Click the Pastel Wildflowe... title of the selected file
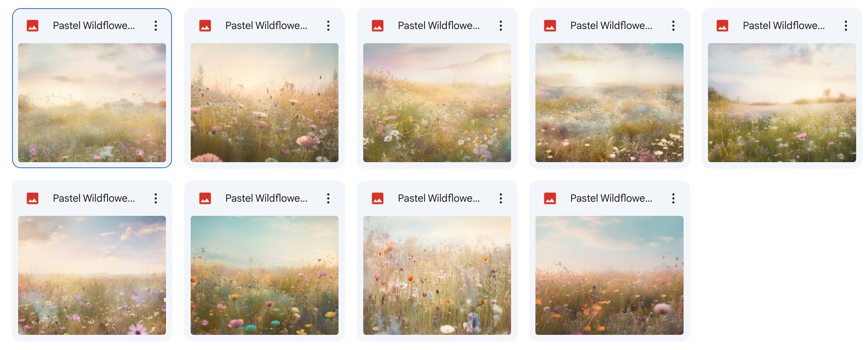This screenshot has height=350, width=868. click(94, 26)
